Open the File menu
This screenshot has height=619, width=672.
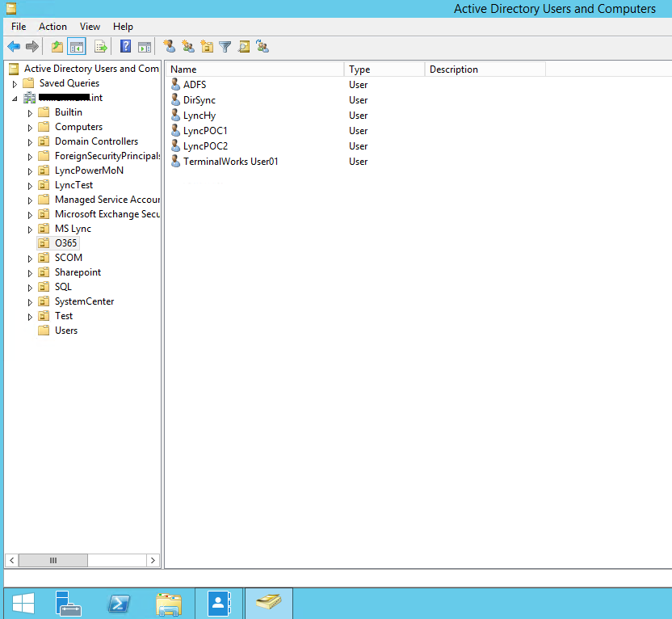[x=19, y=27]
